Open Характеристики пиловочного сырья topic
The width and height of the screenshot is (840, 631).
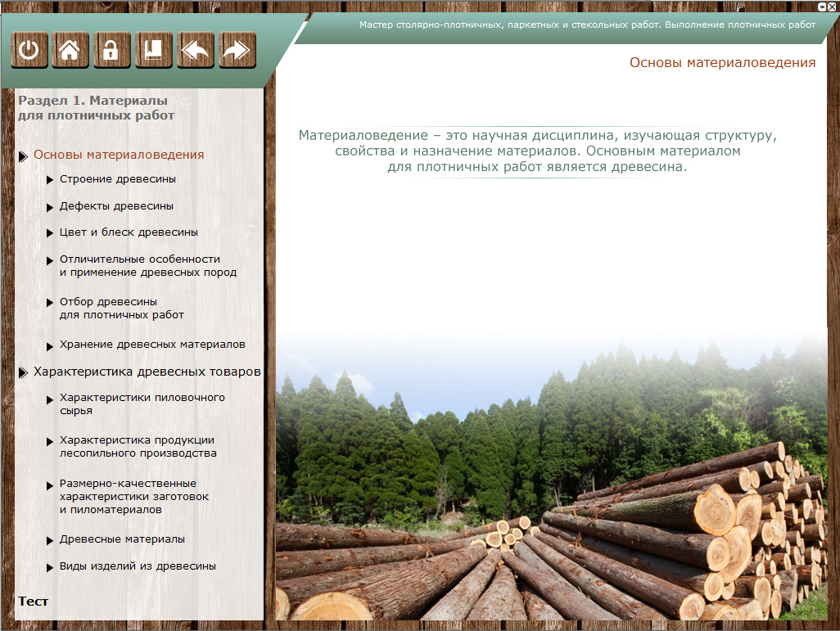tap(142, 404)
